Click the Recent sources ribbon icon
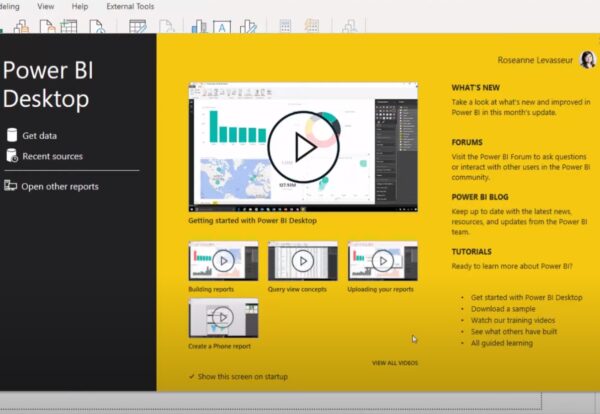 pyautogui.click(x=97, y=26)
